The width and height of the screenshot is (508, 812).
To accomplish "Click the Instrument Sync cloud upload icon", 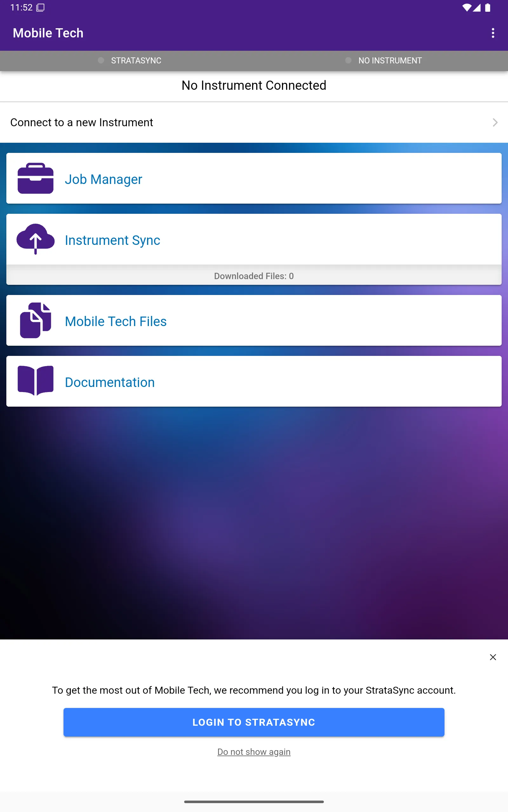I will (x=36, y=239).
